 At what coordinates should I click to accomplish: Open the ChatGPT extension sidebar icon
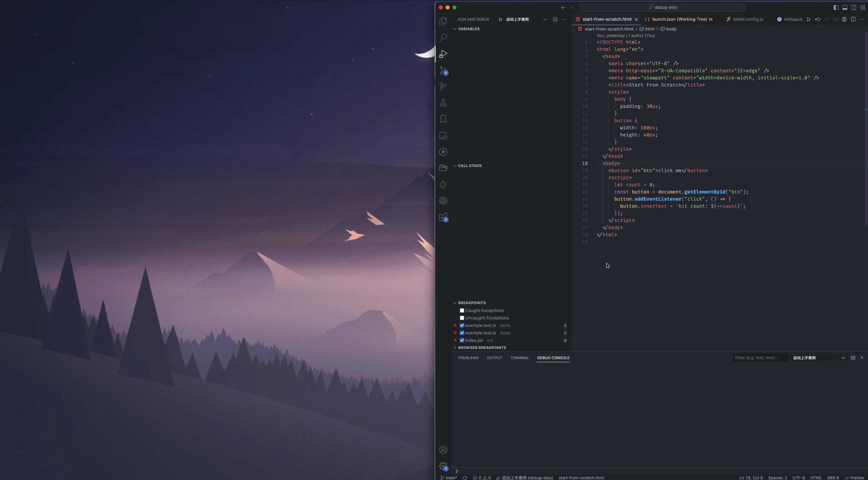point(443,200)
